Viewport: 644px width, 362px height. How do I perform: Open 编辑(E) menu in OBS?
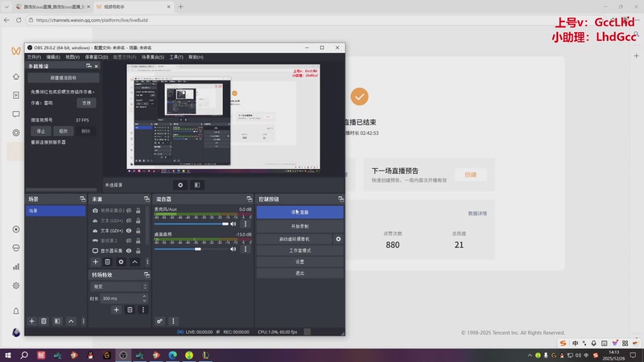click(x=53, y=57)
